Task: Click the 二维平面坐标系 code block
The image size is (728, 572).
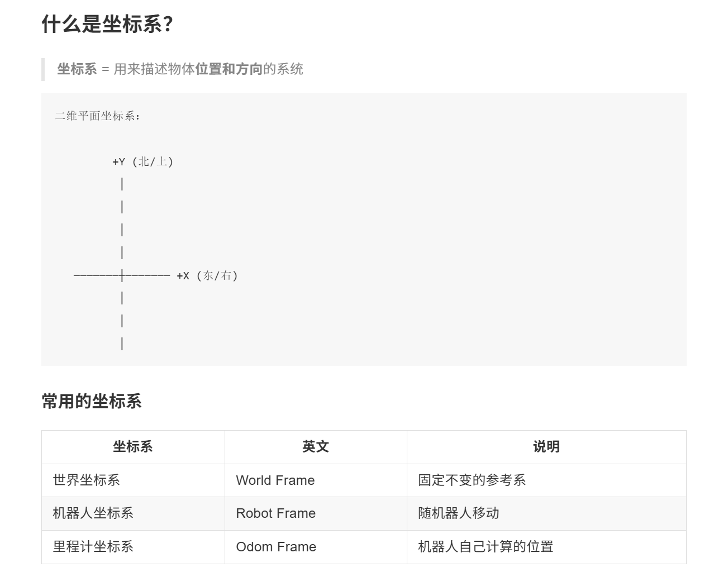Action: click(x=363, y=229)
